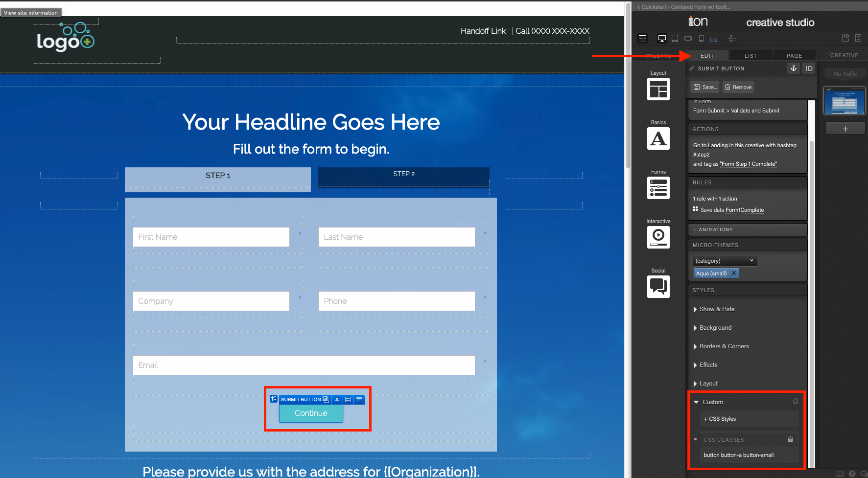This screenshot has width=868, height=478.
Task: Open the sliders settings icon
Action: [x=732, y=39]
